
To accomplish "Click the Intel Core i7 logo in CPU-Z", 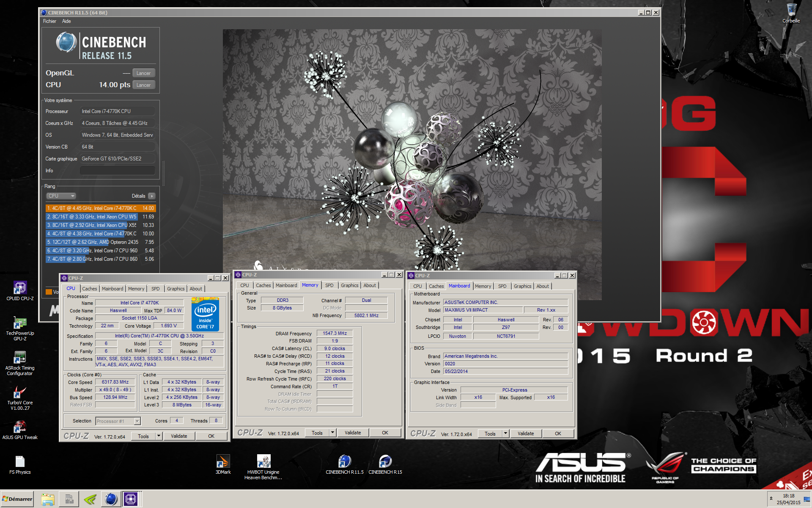I will (205, 314).
